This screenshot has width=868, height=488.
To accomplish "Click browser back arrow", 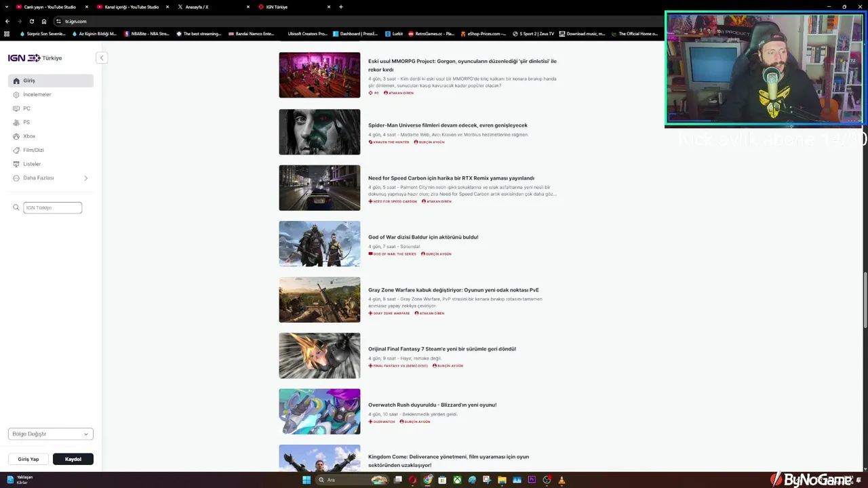I will (x=7, y=21).
